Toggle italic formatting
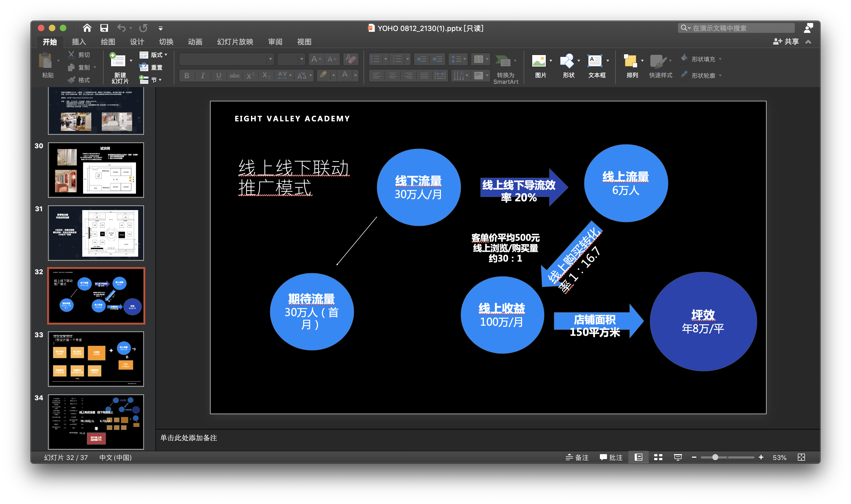 [x=203, y=75]
